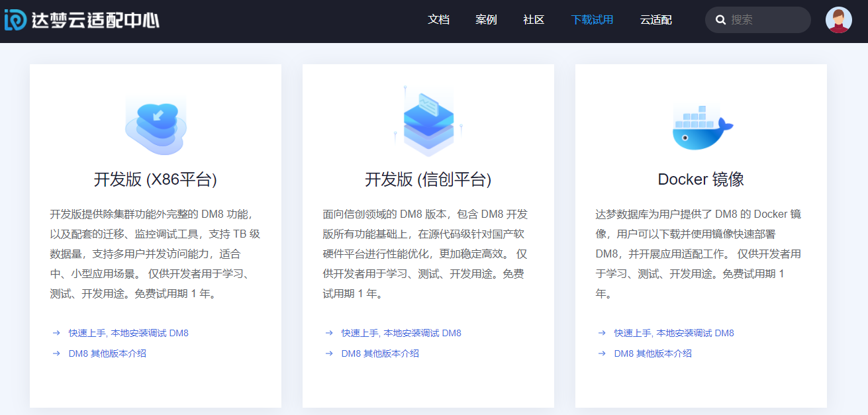Click arrow icon beside DM8 其他版本介绍 in Docker card
Viewport: 868px width, 415px height.
(602, 353)
